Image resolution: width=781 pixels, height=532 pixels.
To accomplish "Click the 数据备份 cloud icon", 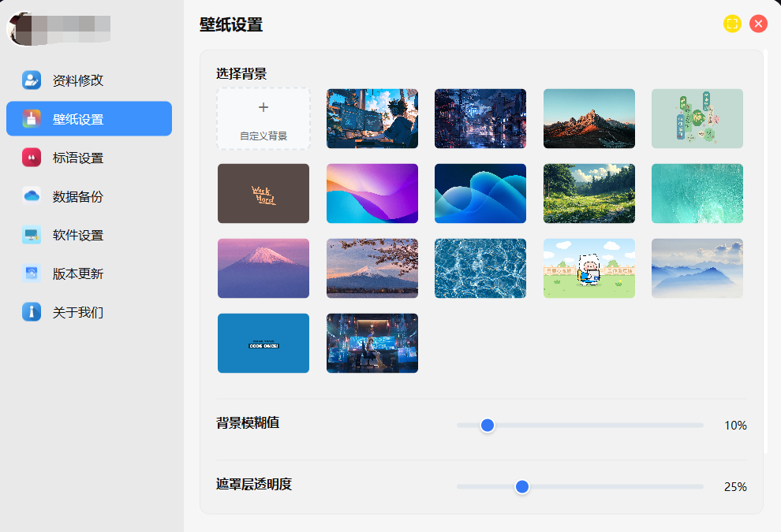I will click(32, 196).
